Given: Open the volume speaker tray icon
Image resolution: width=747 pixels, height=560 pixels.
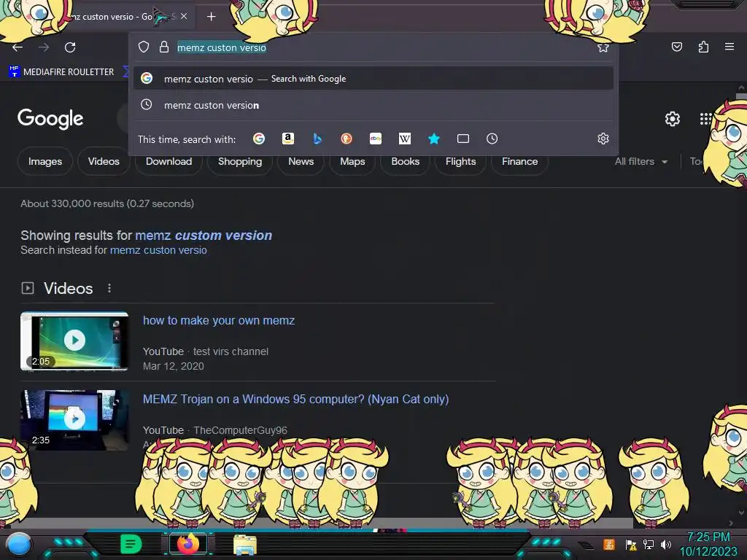Looking at the screenshot, I should [x=666, y=544].
